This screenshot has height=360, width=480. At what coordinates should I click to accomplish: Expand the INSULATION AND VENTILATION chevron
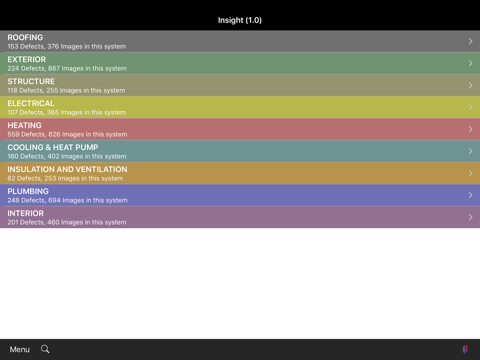[x=470, y=173]
